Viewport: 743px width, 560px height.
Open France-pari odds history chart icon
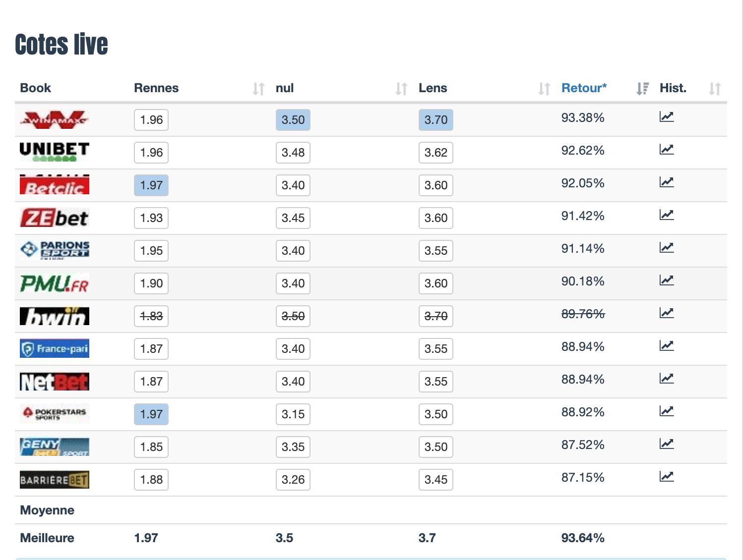[x=667, y=346]
